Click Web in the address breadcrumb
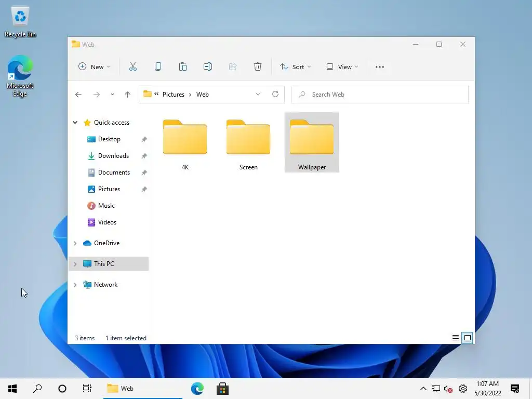532x399 pixels. point(203,95)
